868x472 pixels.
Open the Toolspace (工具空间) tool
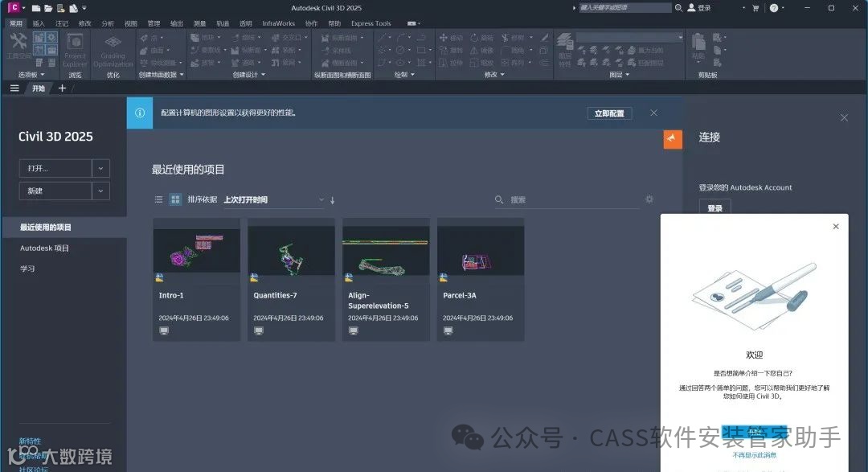pos(18,45)
